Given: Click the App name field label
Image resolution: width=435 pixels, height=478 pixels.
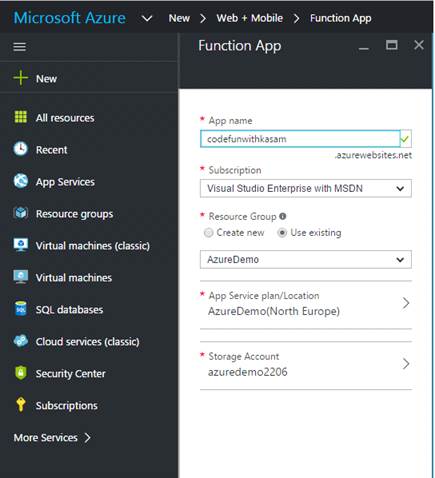Looking at the screenshot, I should click(x=230, y=121).
